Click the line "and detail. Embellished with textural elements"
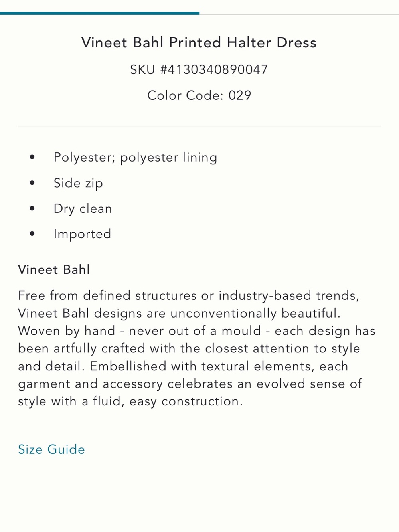 (183, 366)
